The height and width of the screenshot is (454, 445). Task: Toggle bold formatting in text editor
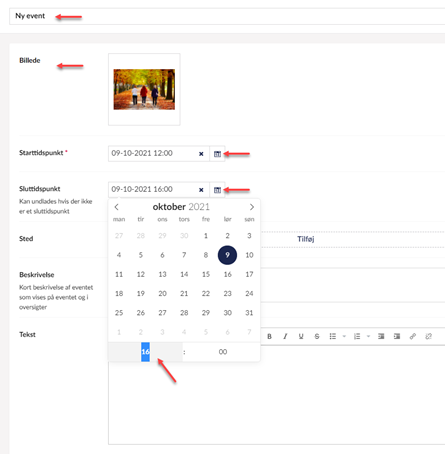269,336
